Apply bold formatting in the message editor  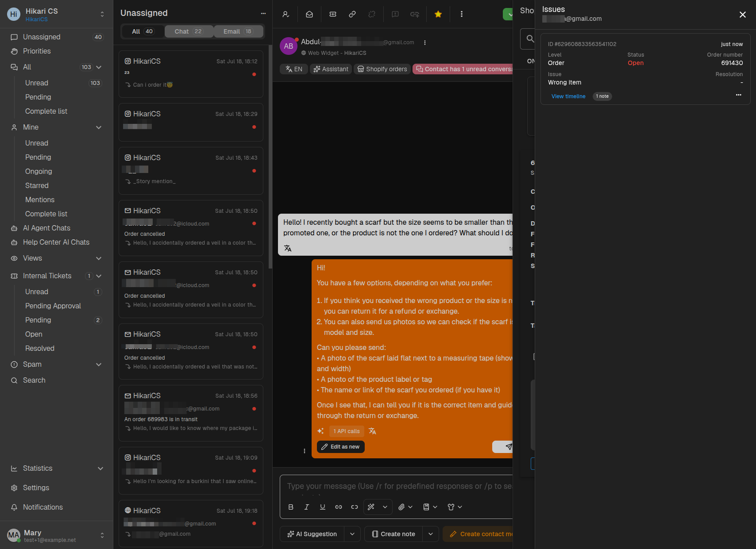[x=291, y=507]
